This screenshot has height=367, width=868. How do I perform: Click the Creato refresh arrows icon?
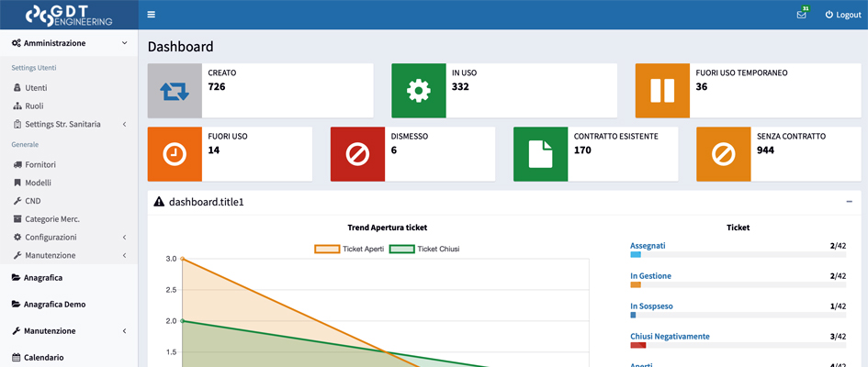175,91
